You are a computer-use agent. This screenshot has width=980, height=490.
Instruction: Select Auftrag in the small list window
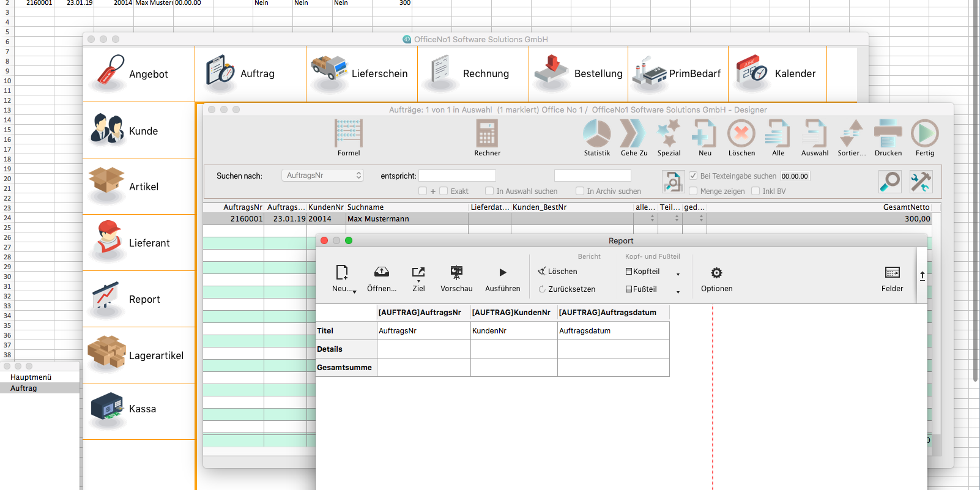tap(40, 388)
